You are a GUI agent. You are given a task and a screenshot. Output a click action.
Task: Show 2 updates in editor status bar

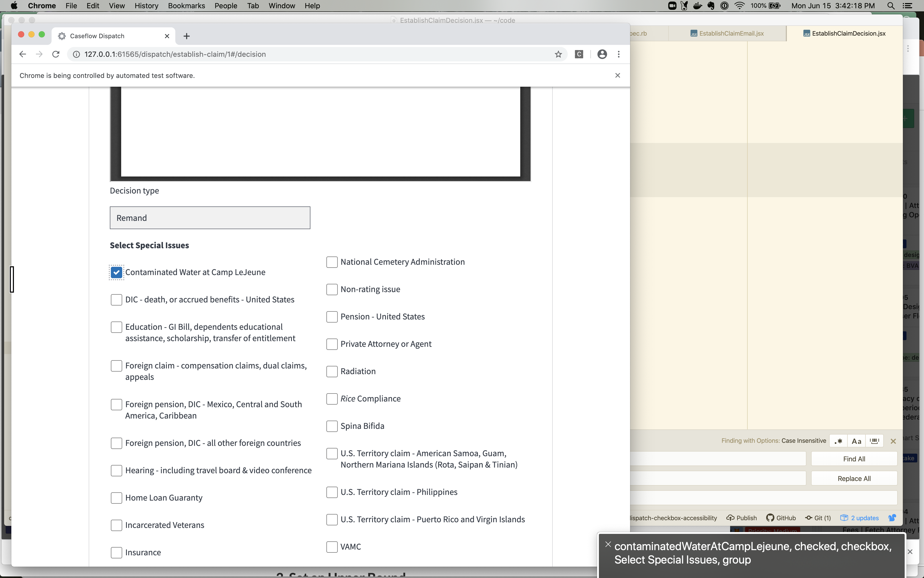[x=860, y=518]
